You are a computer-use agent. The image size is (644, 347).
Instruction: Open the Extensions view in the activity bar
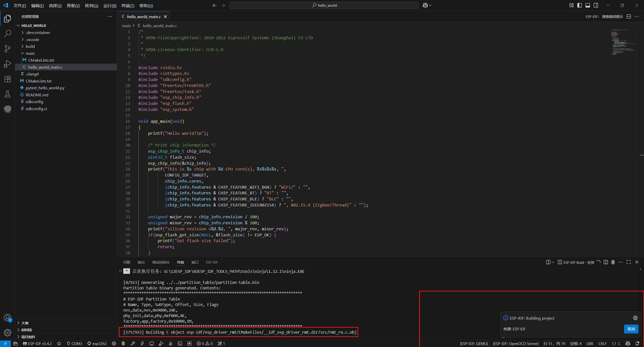8,79
